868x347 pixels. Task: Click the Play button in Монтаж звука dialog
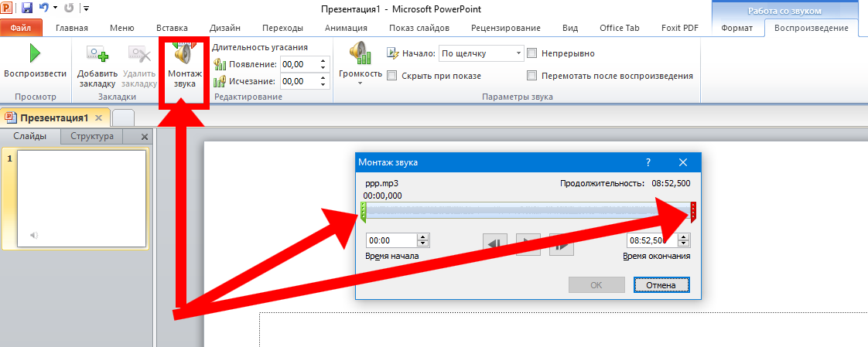pyautogui.click(x=528, y=245)
